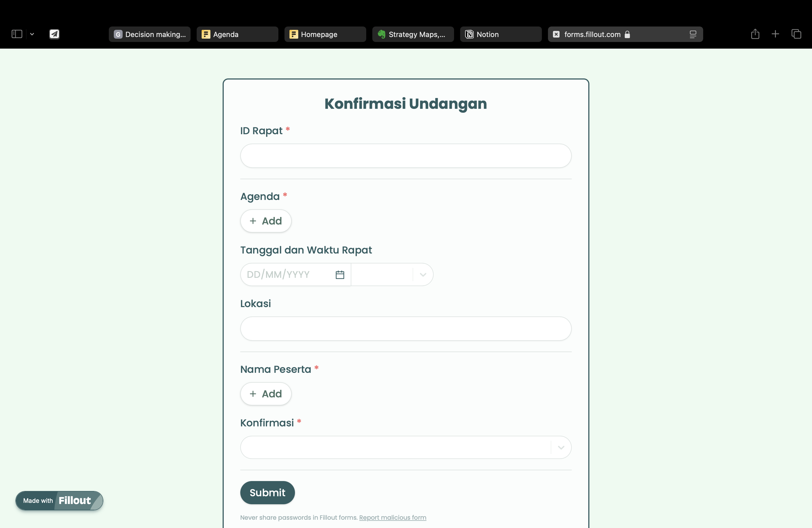
Task: Click the Notion favicon on Notion tab
Action: coord(470,34)
